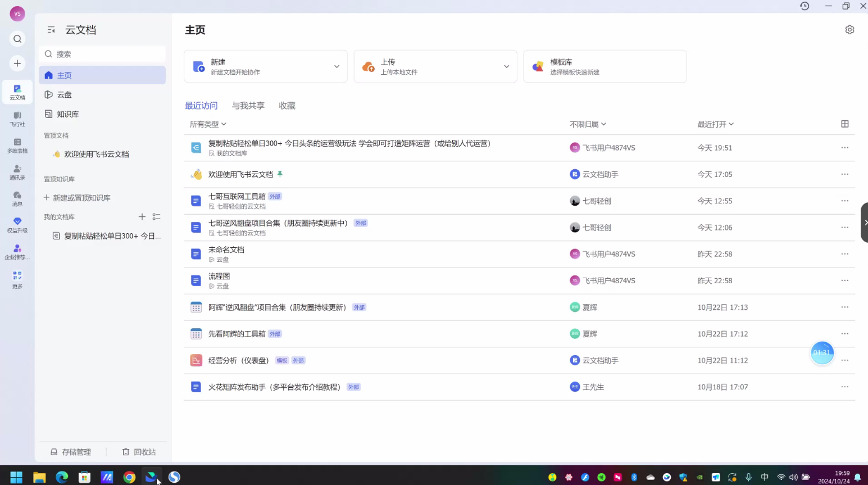Image resolution: width=868 pixels, height=485 pixels.
Task: Click 新建或置顶知识库
Action: click(77, 198)
